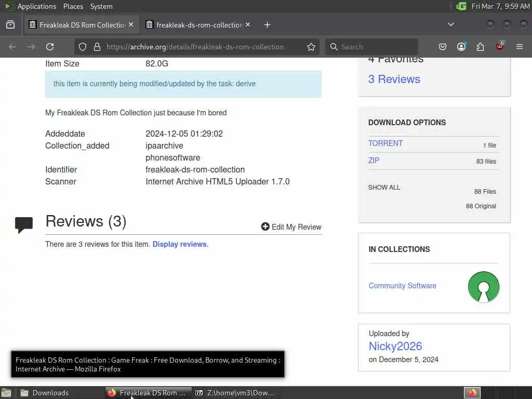Click the workspace switcher Firefox thumbnail
The image size is (532, 399).
click(472, 393)
